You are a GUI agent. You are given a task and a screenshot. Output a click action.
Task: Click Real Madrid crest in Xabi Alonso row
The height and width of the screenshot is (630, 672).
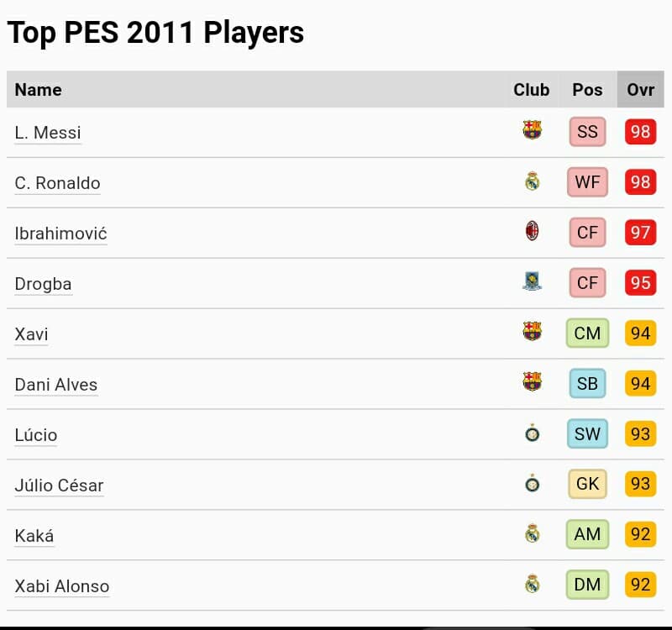(x=532, y=584)
